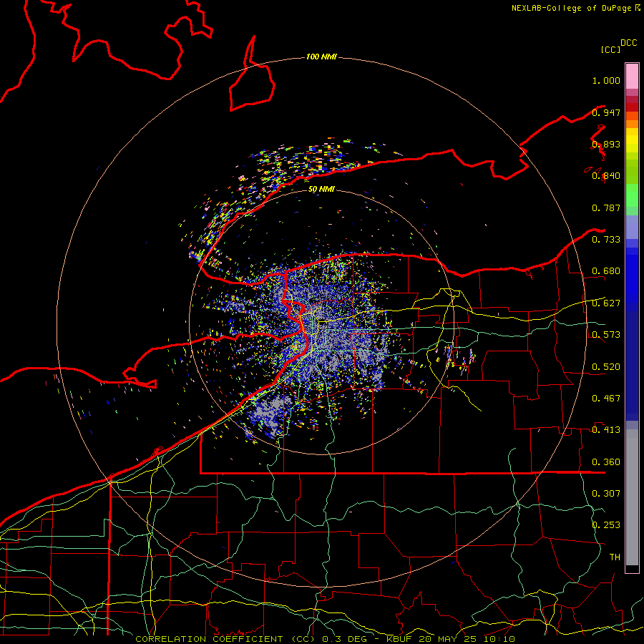Select the 0.360 scale value

pyautogui.click(x=606, y=462)
